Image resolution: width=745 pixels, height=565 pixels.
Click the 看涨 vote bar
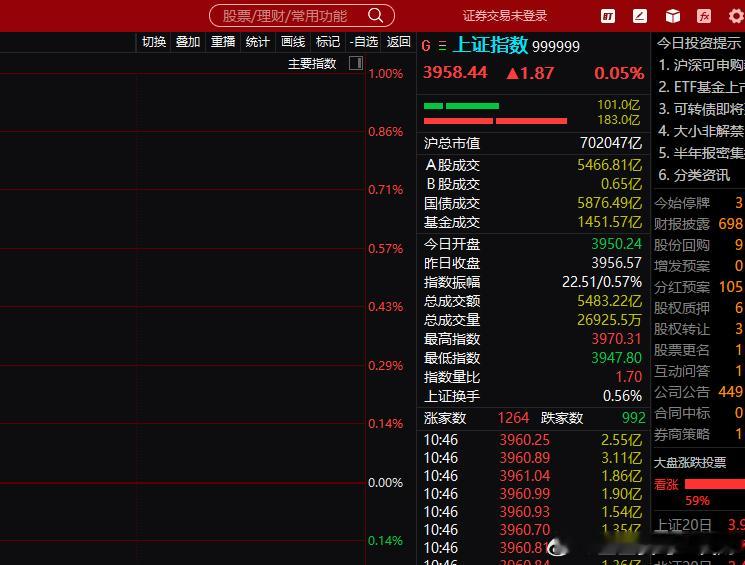pyautogui.click(x=715, y=484)
